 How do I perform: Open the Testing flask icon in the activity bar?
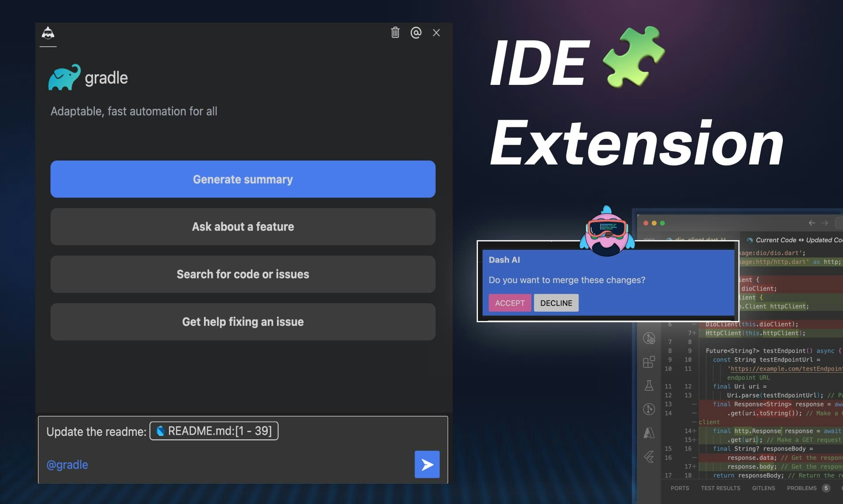pos(649,386)
